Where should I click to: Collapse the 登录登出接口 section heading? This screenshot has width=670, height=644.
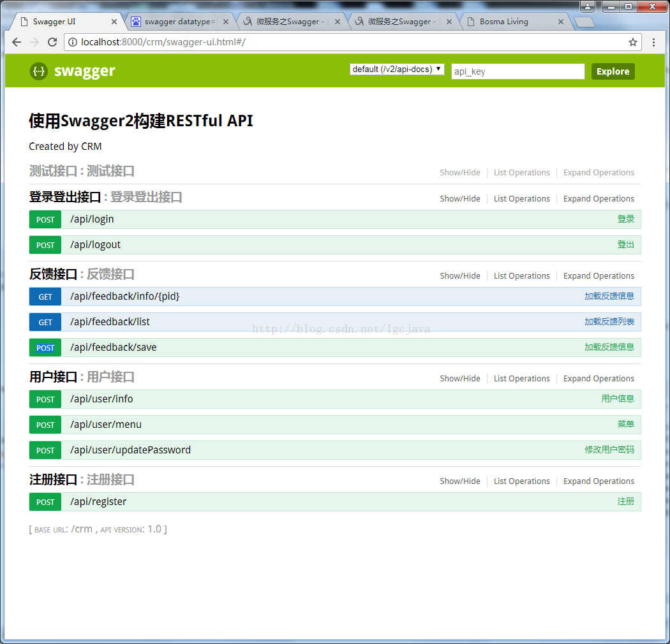[x=105, y=197]
